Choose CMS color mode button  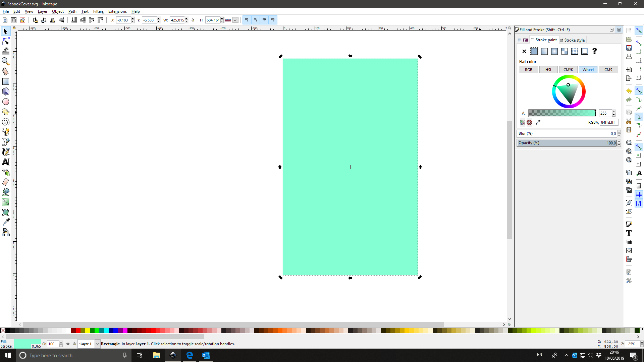608,70
